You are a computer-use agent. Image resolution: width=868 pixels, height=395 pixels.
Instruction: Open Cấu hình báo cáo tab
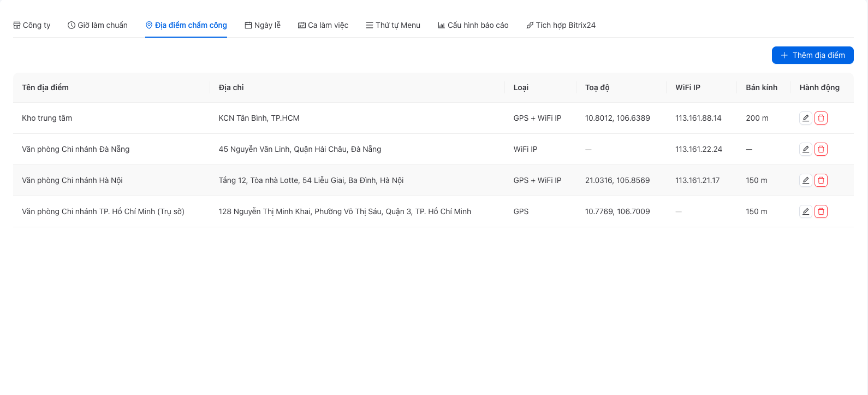point(473,25)
